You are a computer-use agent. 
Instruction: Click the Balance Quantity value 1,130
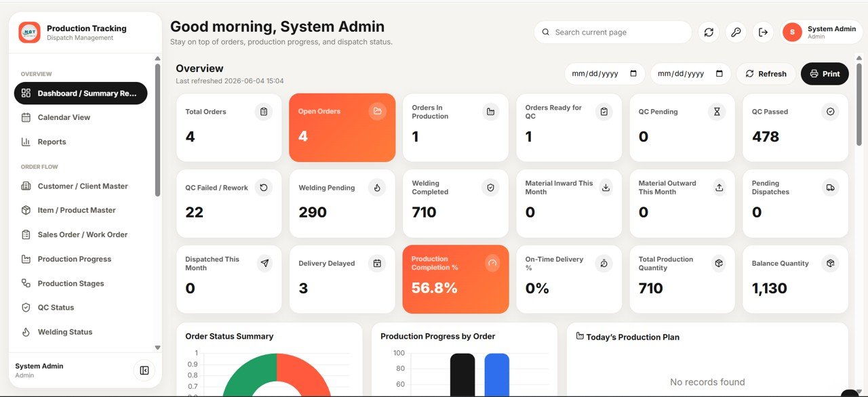(770, 289)
